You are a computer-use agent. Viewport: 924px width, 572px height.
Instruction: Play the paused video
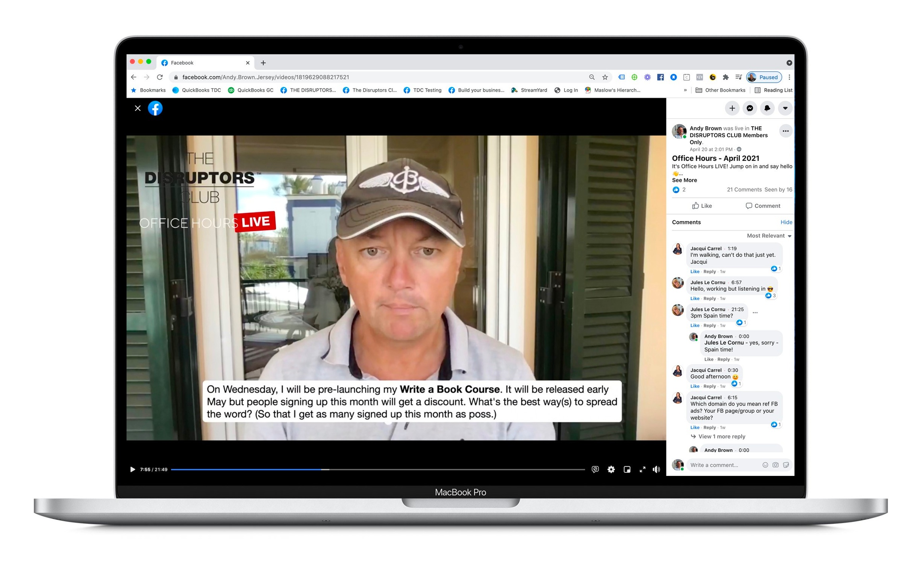click(133, 469)
